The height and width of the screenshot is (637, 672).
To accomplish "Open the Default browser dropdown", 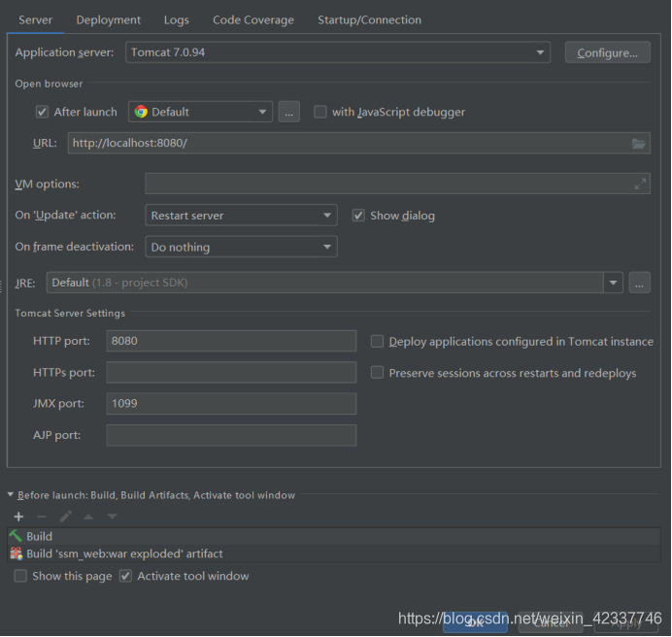I will pyautogui.click(x=200, y=112).
